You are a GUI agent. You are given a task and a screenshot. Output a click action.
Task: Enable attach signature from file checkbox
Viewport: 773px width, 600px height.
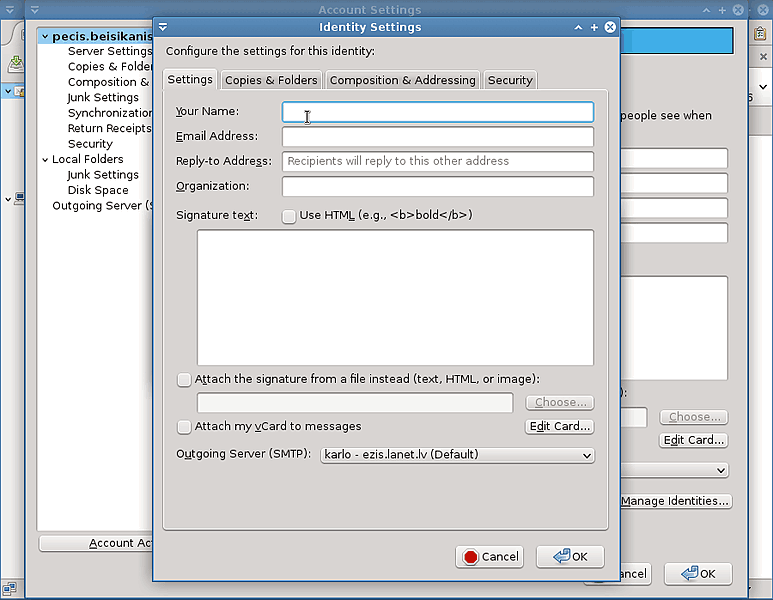point(184,380)
